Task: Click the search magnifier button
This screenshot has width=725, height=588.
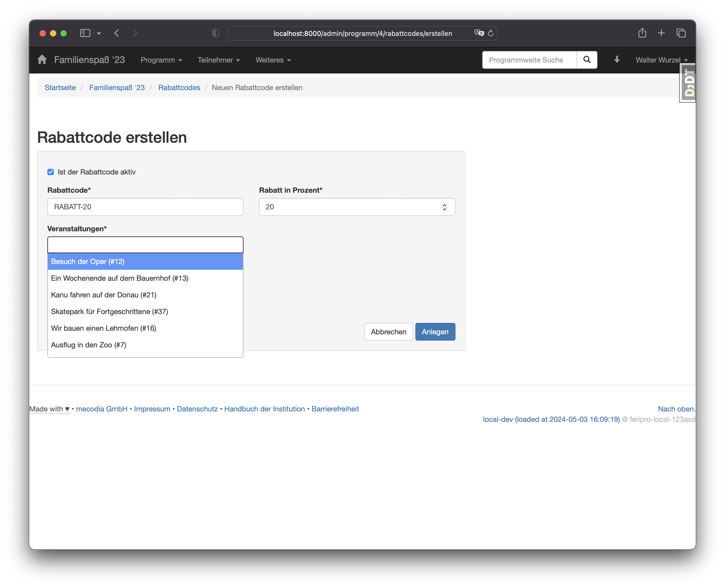Action: click(x=586, y=60)
